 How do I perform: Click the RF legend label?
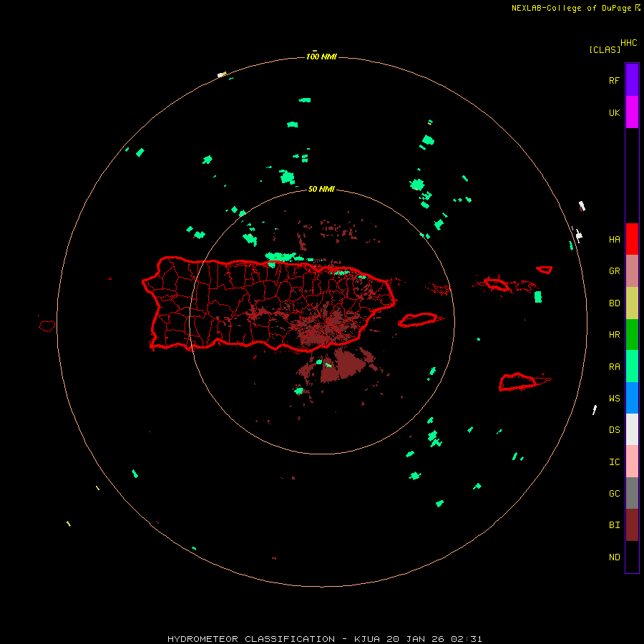(x=614, y=80)
